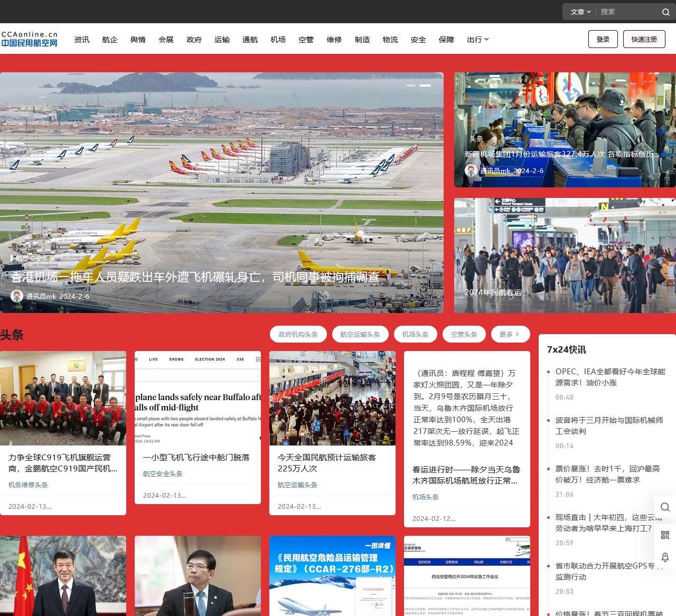Open the floating notification bell icon
Image resolution: width=676 pixels, height=616 pixels.
click(x=665, y=557)
